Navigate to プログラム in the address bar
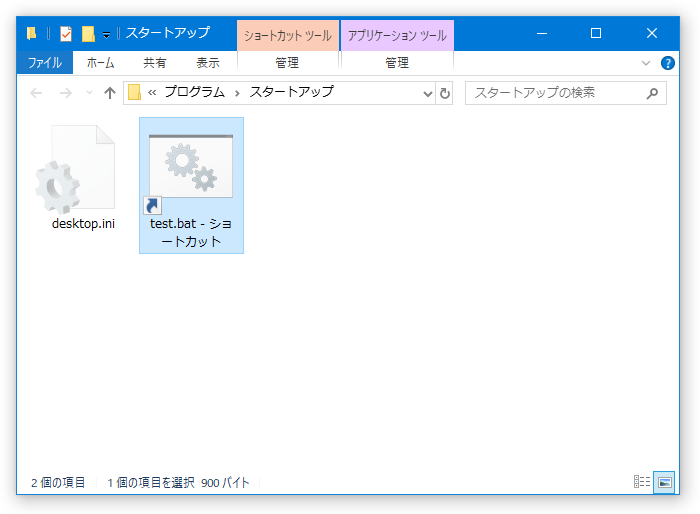 [195, 92]
